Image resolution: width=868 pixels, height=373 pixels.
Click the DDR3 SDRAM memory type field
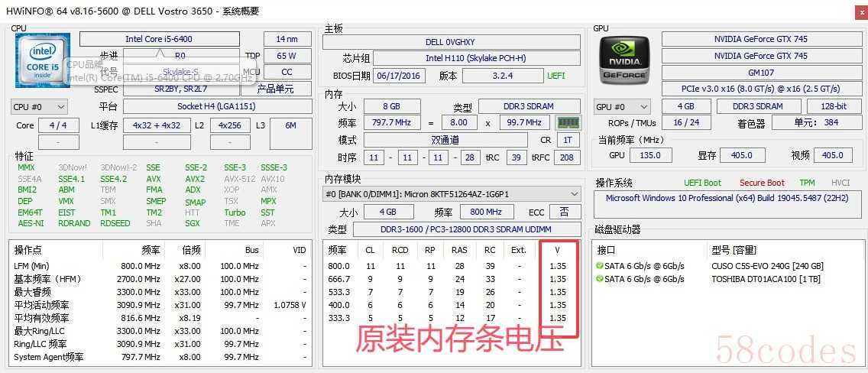pyautogui.click(x=530, y=106)
